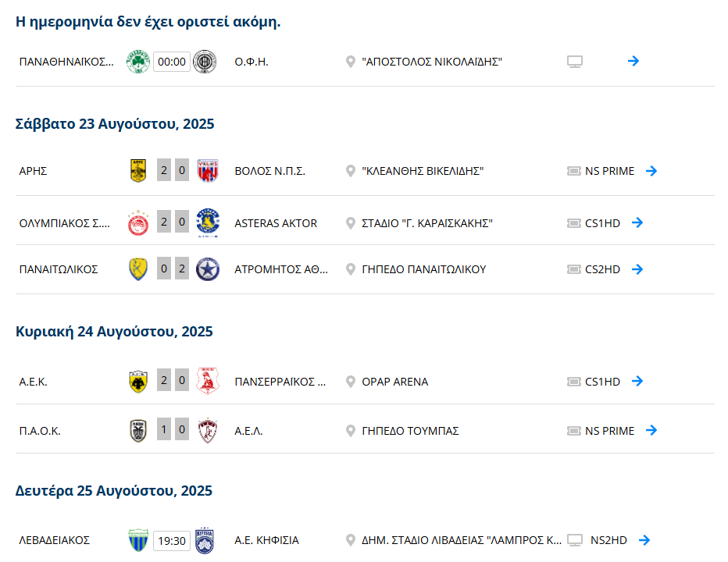This screenshot has width=728, height=562.
Task: Click the Kifisia blue crest
Action: [x=205, y=540]
